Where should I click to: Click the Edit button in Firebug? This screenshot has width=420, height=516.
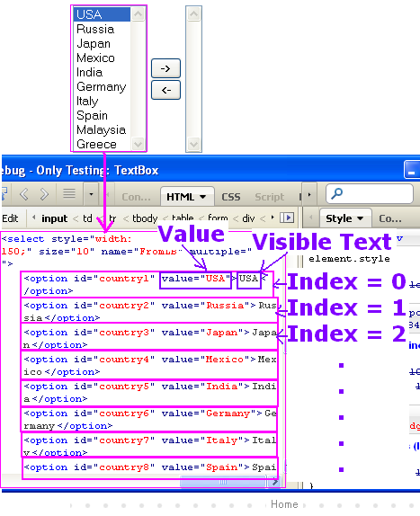click(x=10, y=218)
